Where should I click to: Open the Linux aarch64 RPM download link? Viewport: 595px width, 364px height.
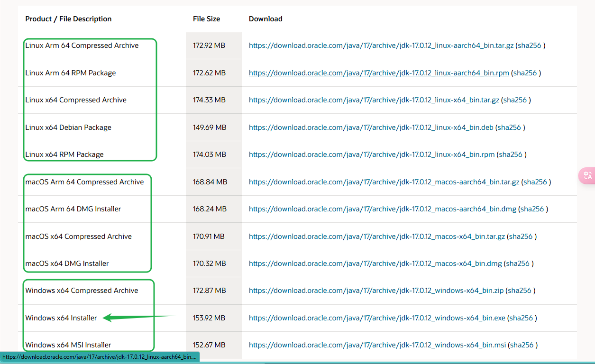click(x=379, y=73)
